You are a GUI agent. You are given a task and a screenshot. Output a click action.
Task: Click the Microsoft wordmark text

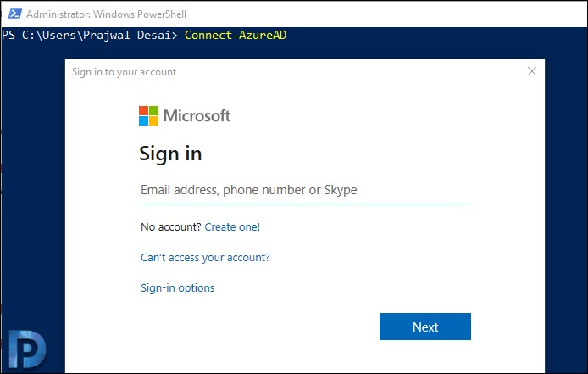197,115
